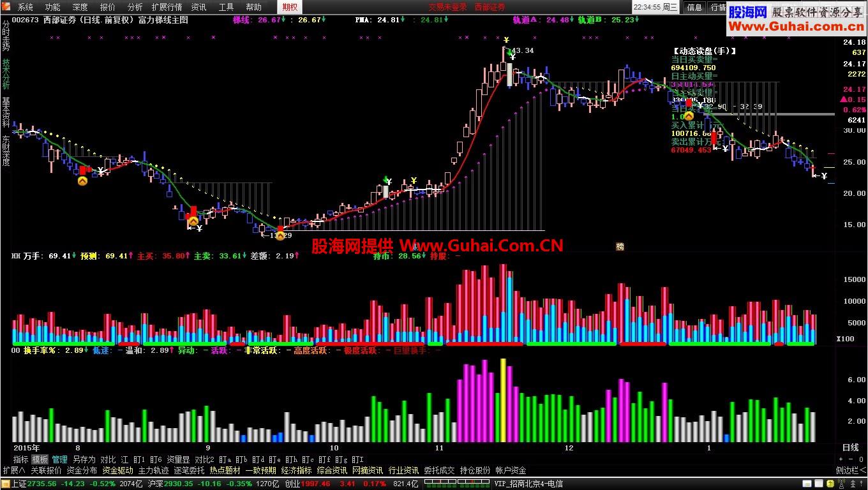Viewport: 868px width, 490px height.
Task: Select the 资量显 template
Action: point(178,459)
